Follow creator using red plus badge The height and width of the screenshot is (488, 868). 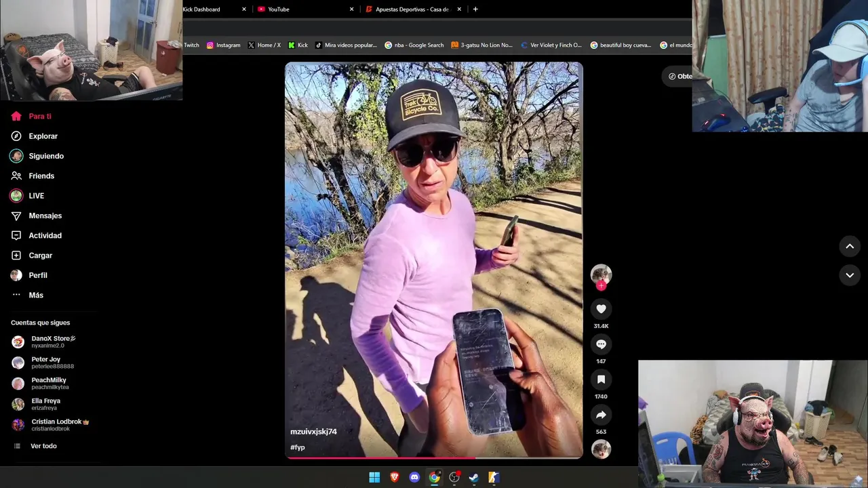point(601,285)
